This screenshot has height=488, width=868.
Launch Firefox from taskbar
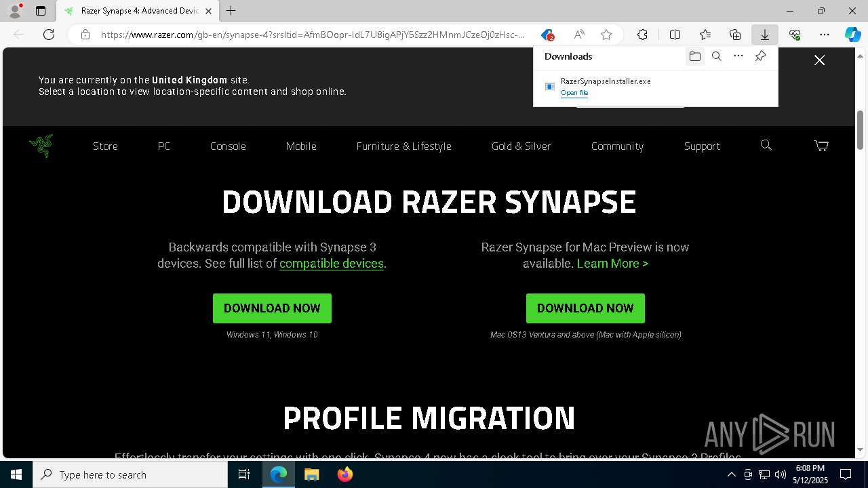click(x=344, y=474)
